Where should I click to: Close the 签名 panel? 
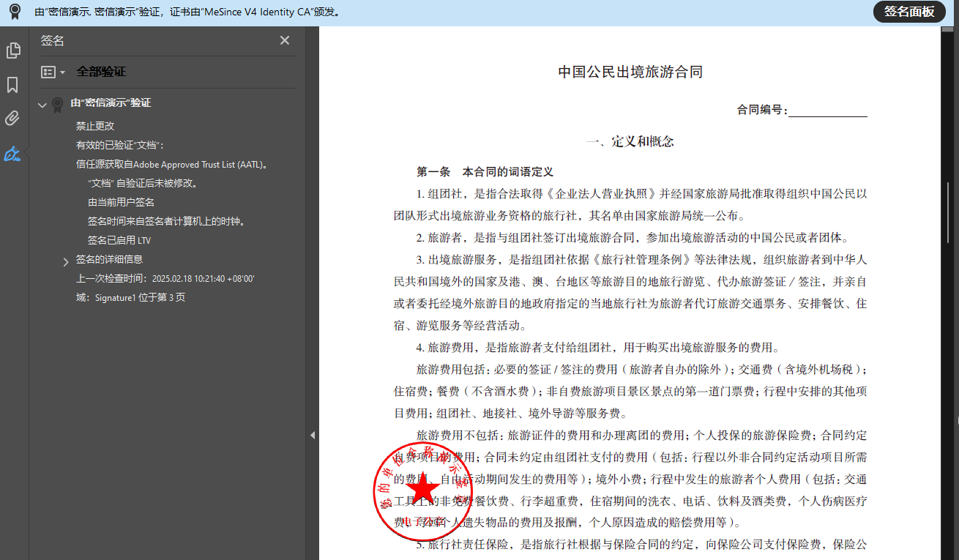(284, 40)
